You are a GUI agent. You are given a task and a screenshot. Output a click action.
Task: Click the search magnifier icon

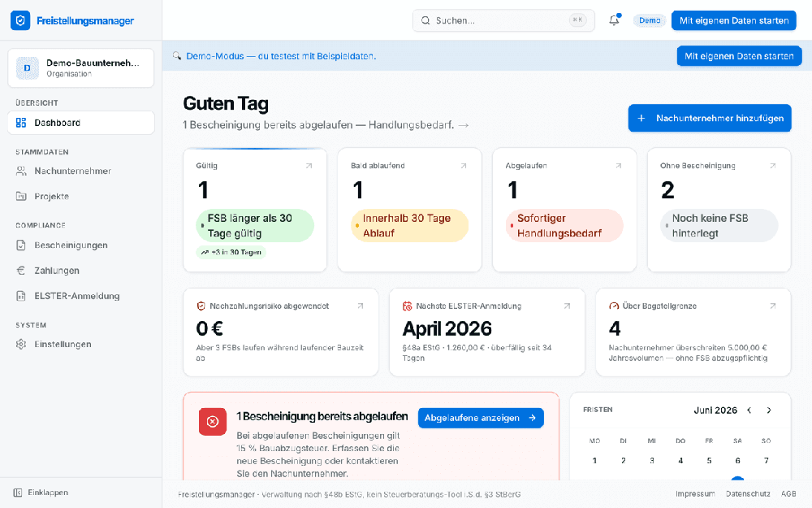425,21
